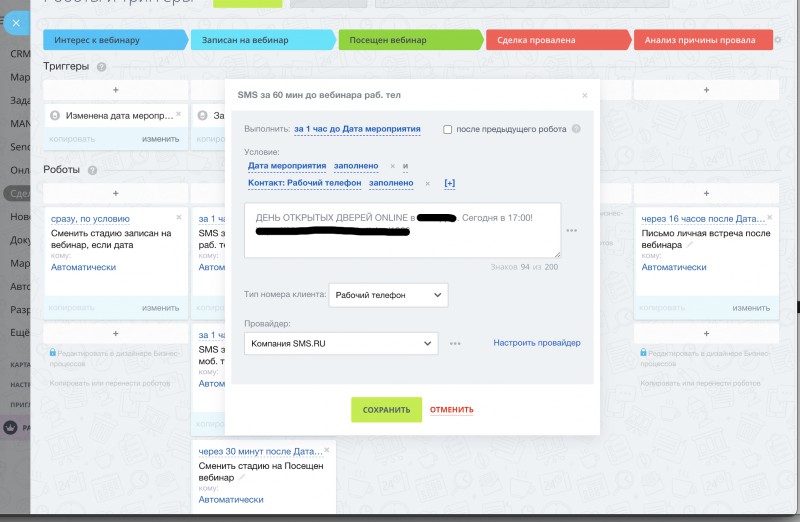Open the 'сразу, по условию' timing link

point(90,219)
